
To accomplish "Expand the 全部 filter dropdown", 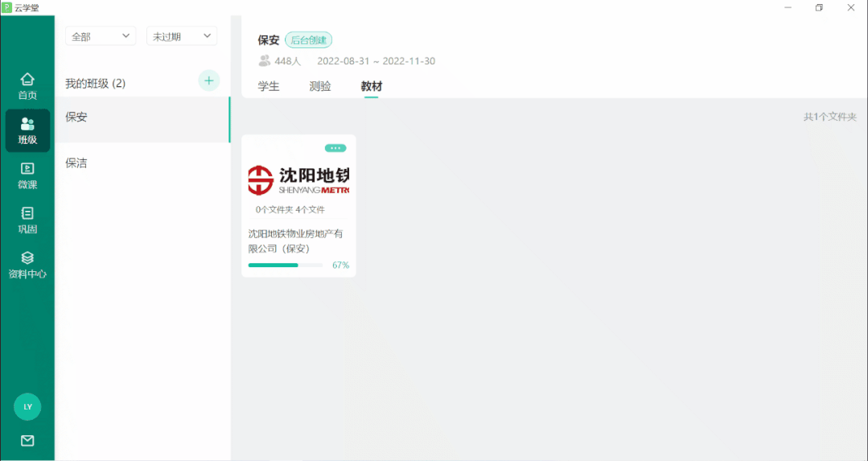I will point(101,36).
